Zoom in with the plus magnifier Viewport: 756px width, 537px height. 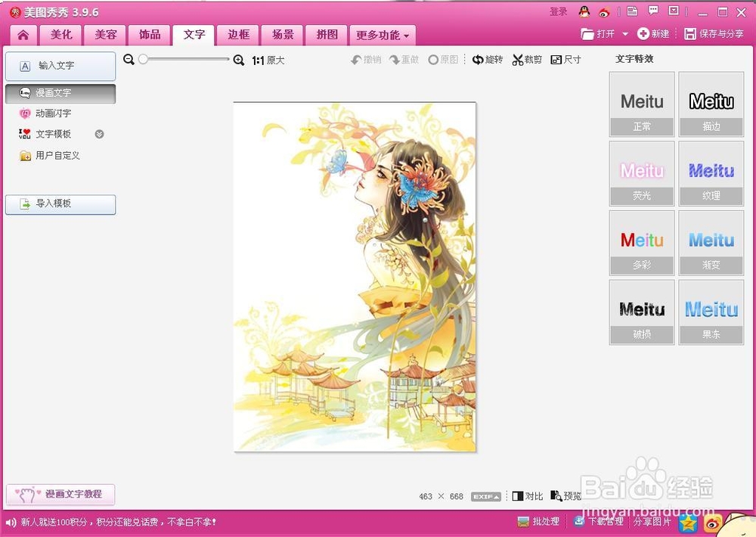239,60
